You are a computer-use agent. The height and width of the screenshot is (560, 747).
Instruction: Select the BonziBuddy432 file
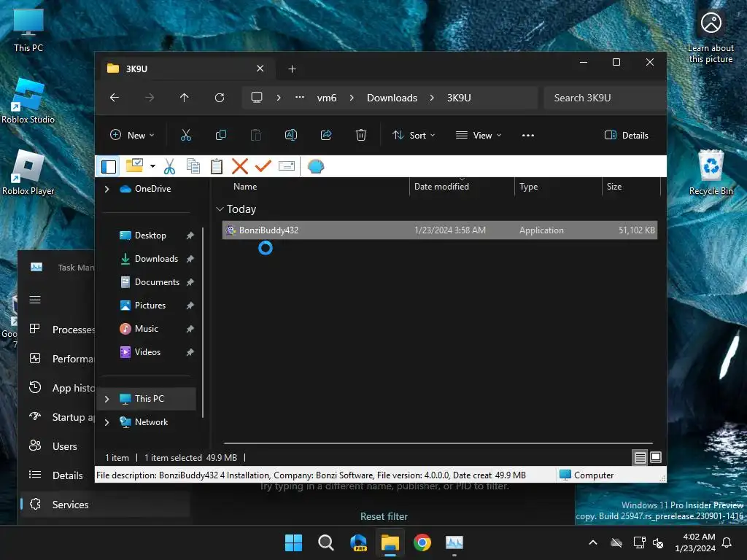(440, 230)
